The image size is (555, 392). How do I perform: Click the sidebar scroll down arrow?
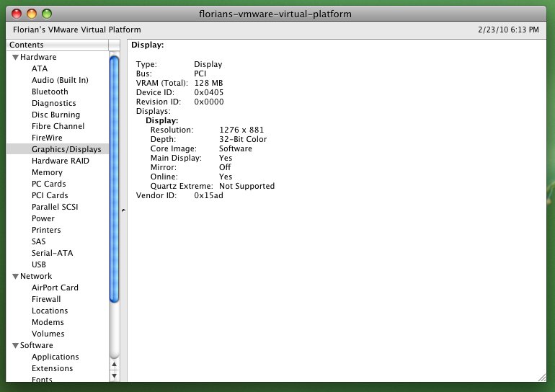(114, 375)
